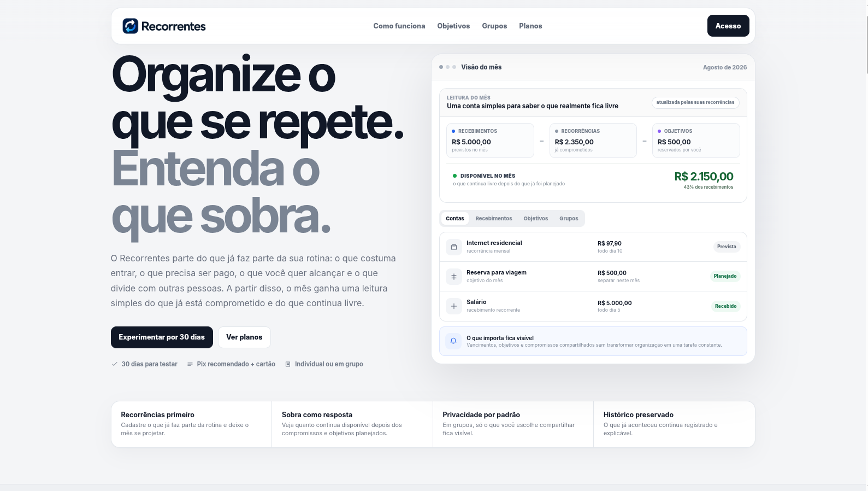Click the Visão do mês panel title

(481, 67)
